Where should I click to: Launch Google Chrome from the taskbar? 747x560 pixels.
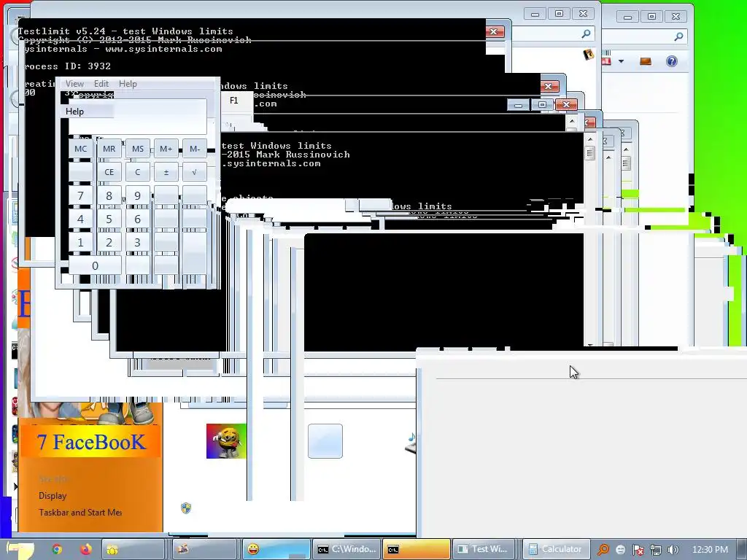(57, 550)
